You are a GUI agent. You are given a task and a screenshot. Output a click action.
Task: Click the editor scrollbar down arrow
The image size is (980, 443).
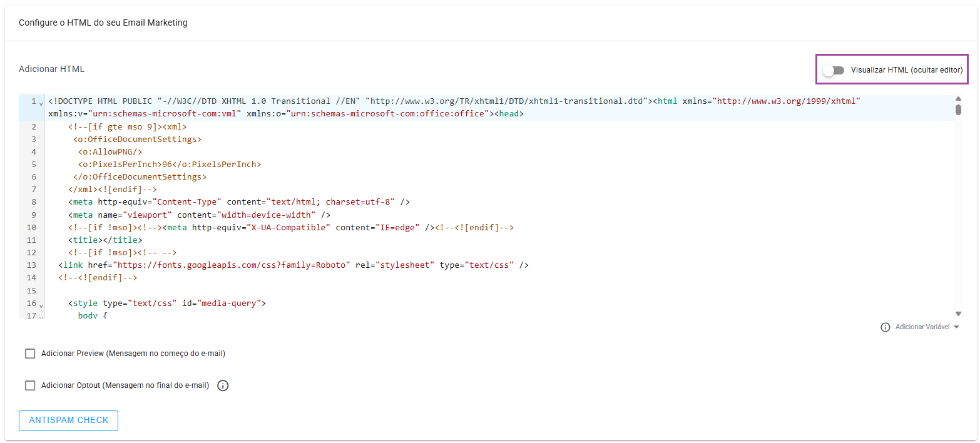(x=958, y=313)
